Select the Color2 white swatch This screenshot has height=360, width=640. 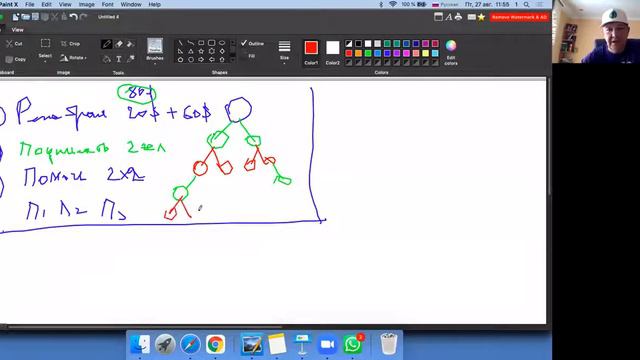(x=332, y=48)
